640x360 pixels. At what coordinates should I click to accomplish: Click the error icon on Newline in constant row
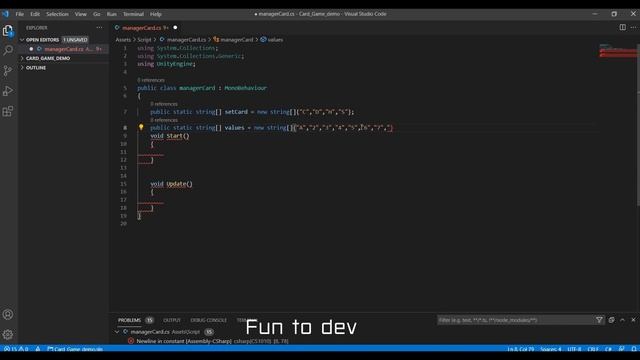click(131, 341)
